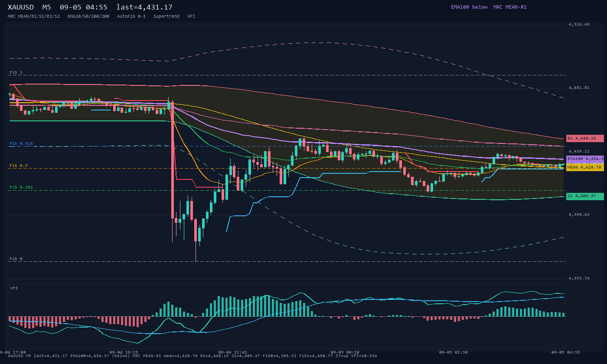
Task: Click the Fib 1 level label
Action: (x=16, y=72)
